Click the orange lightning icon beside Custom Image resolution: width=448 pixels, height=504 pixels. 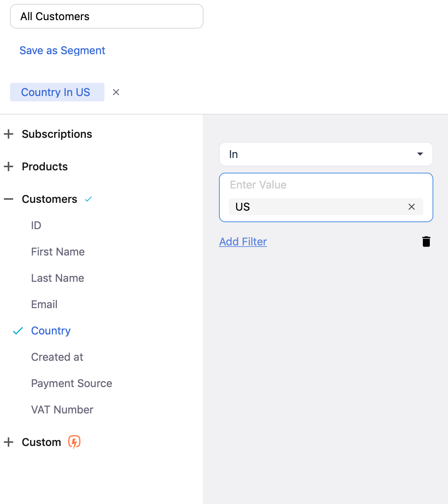pos(74,442)
